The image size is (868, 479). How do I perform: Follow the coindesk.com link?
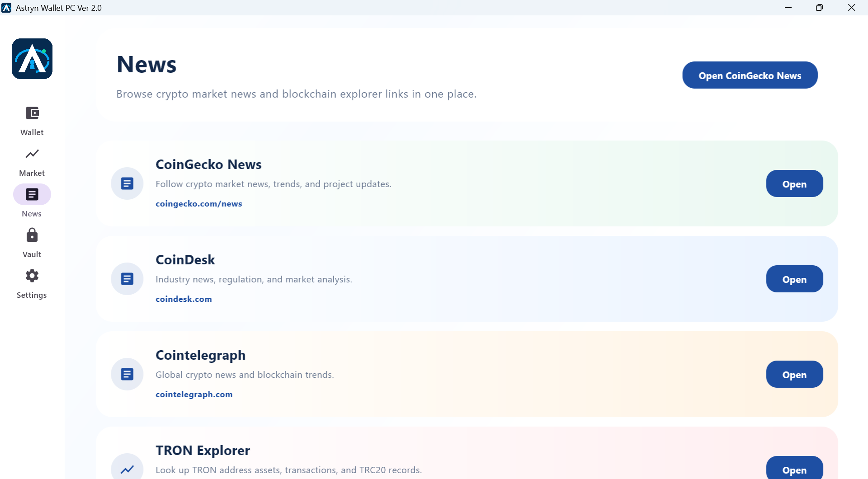(x=184, y=299)
